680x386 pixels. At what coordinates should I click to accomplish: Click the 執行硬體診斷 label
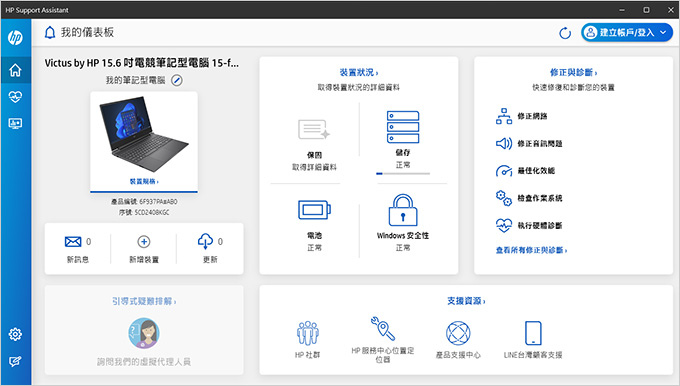tap(540, 226)
